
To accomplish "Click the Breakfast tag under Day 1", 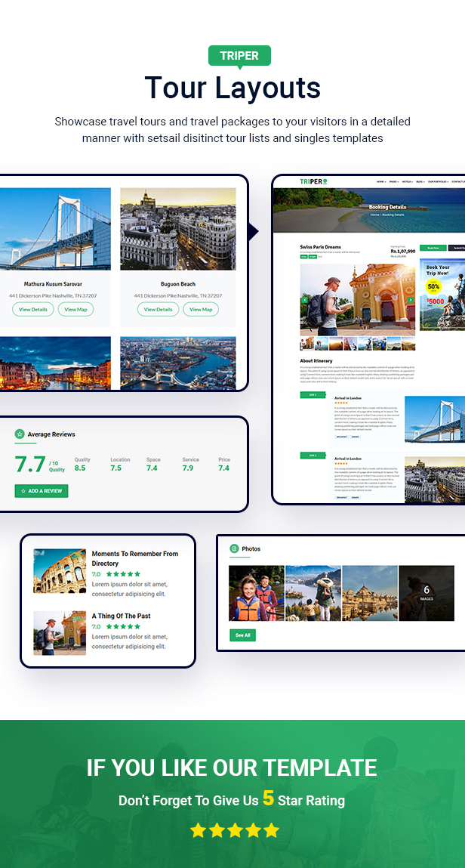I will point(342,436).
